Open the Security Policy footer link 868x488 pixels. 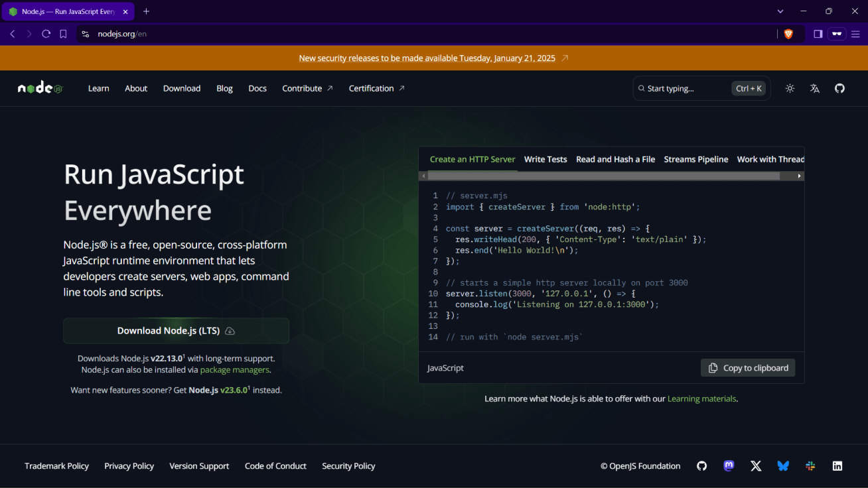point(348,466)
